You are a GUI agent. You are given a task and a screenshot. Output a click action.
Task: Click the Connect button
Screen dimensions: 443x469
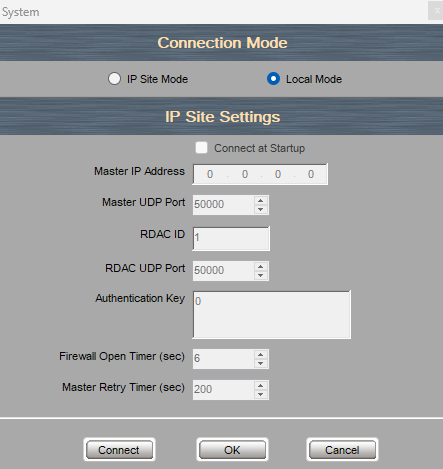point(119,450)
